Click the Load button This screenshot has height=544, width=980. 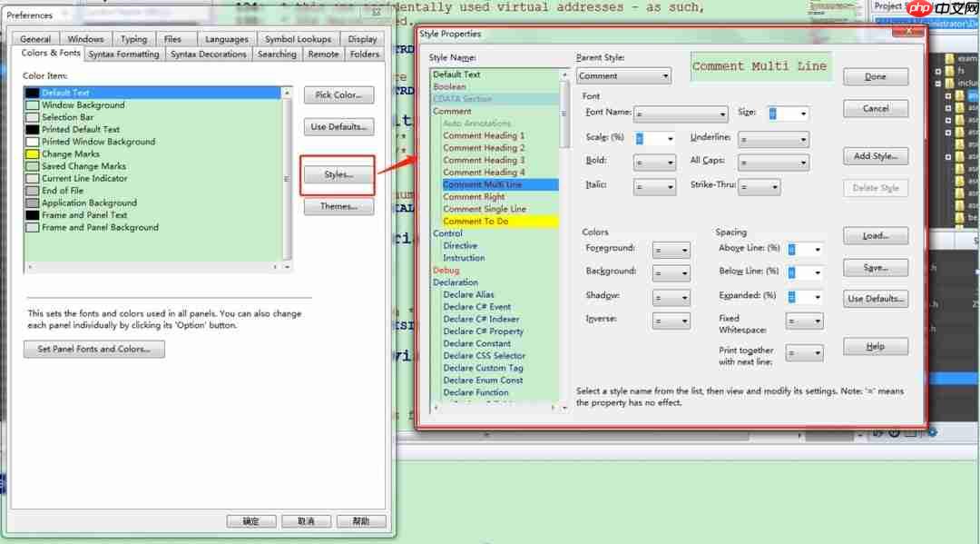[875, 236]
